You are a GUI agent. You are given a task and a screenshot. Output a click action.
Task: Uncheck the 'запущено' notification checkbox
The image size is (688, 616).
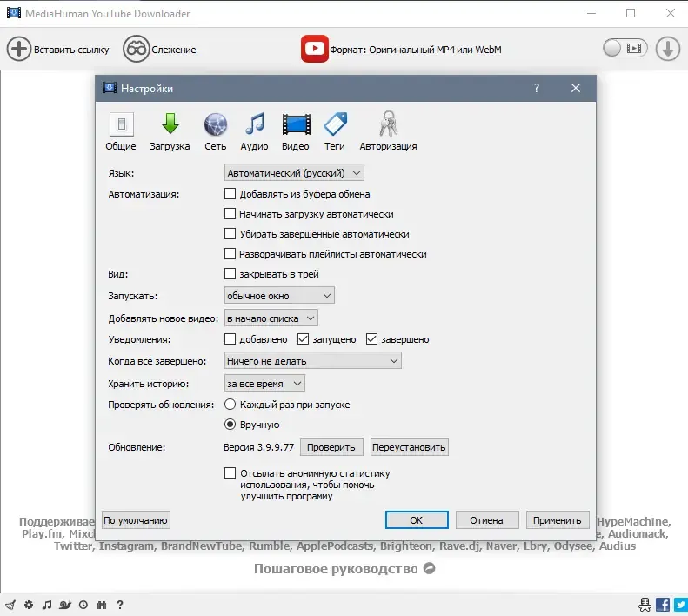pos(304,339)
